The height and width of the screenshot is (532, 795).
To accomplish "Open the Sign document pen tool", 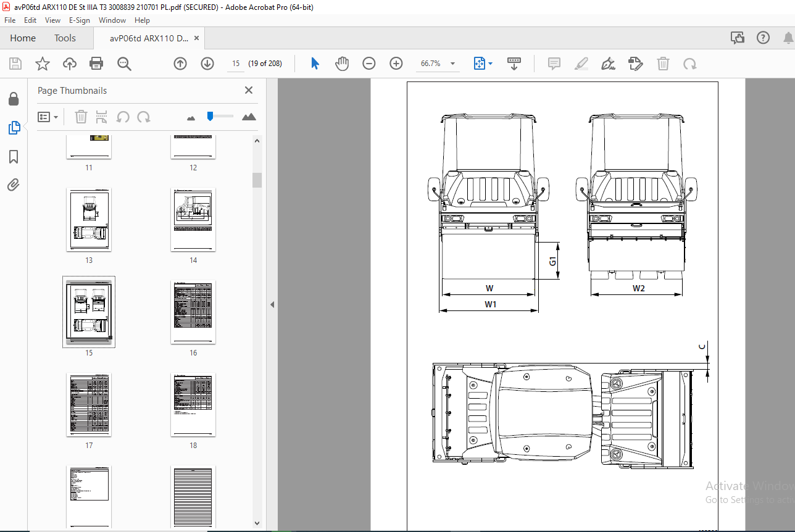I will coord(609,64).
